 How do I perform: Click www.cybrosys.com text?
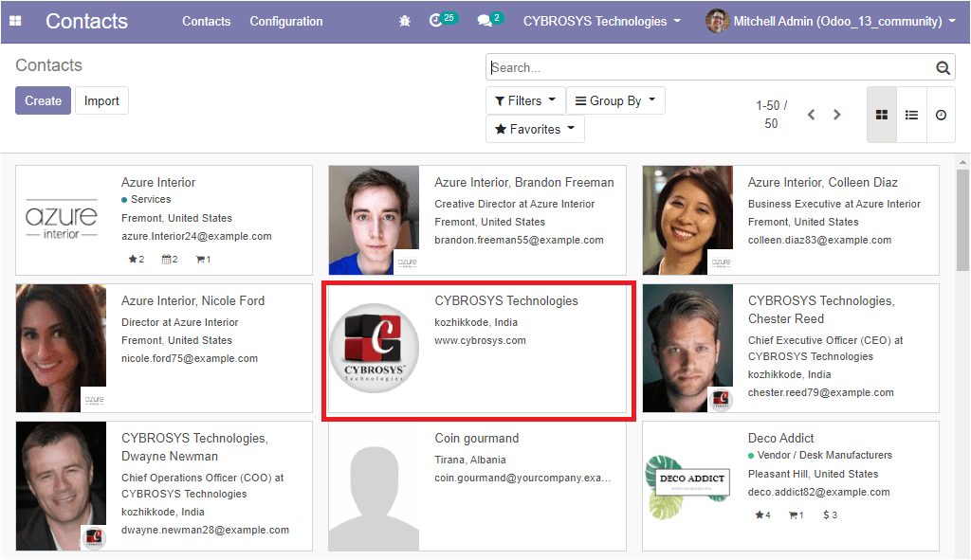pos(480,340)
